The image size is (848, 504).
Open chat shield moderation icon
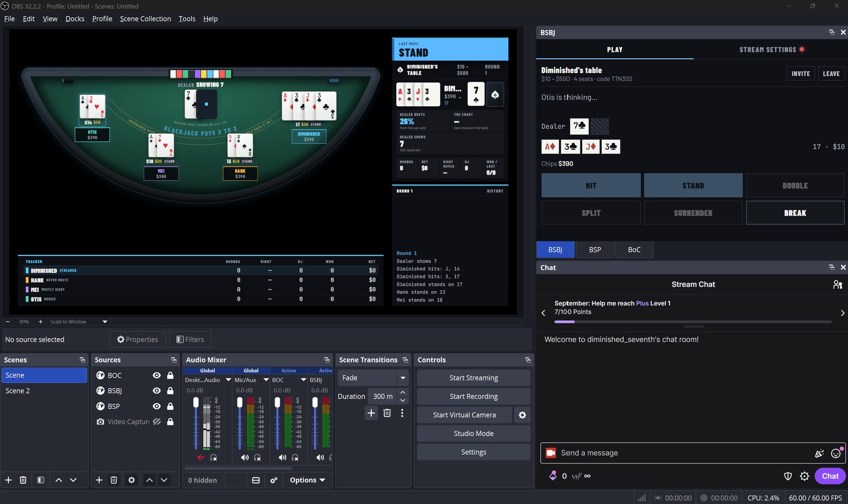tap(788, 476)
